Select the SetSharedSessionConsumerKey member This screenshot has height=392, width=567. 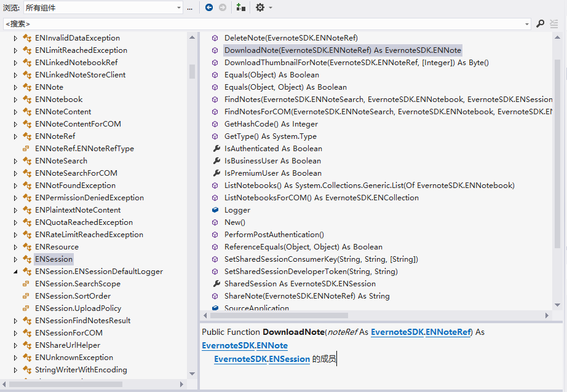tap(321, 259)
